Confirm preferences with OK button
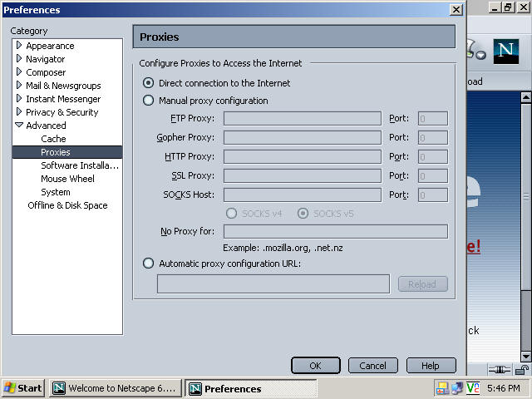Viewport: 532px width, 399px height. 316,366
